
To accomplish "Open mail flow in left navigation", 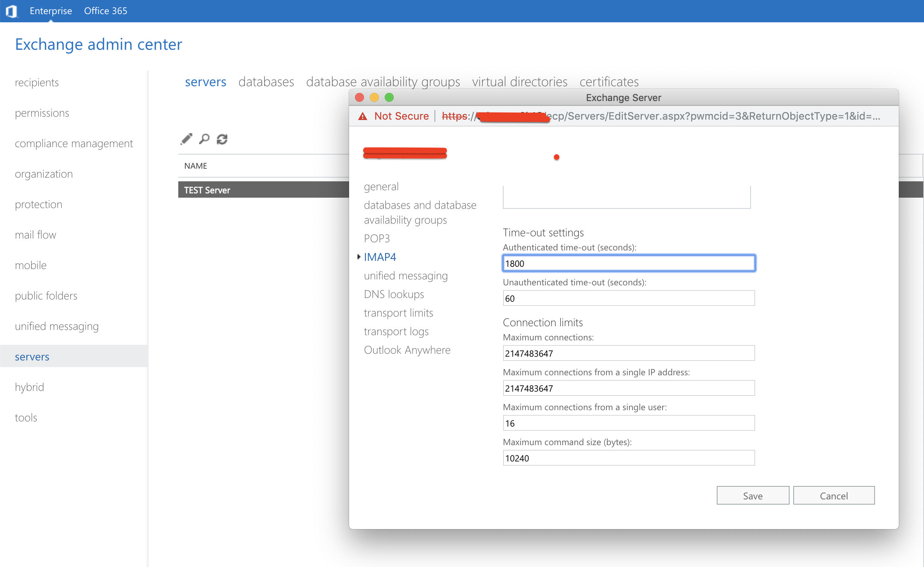I will pyautogui.click(x=35, y=235).
